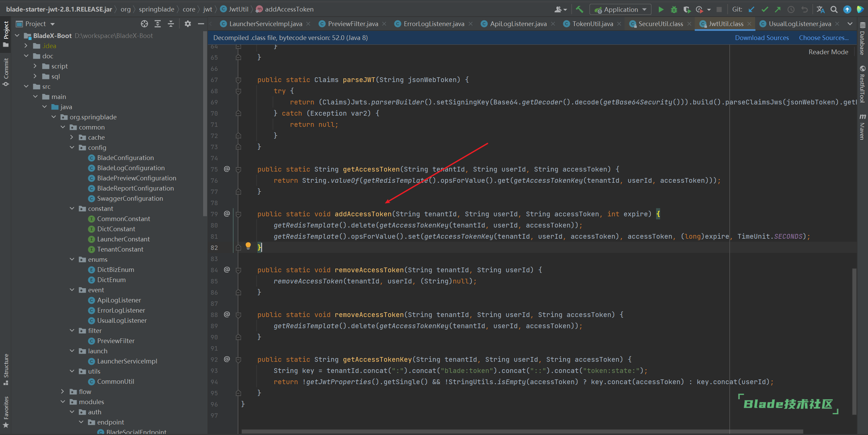Switch to the SecureUtil.class tab
The height and width of the screenshot is (435, 868).
(x=660, y=24)
